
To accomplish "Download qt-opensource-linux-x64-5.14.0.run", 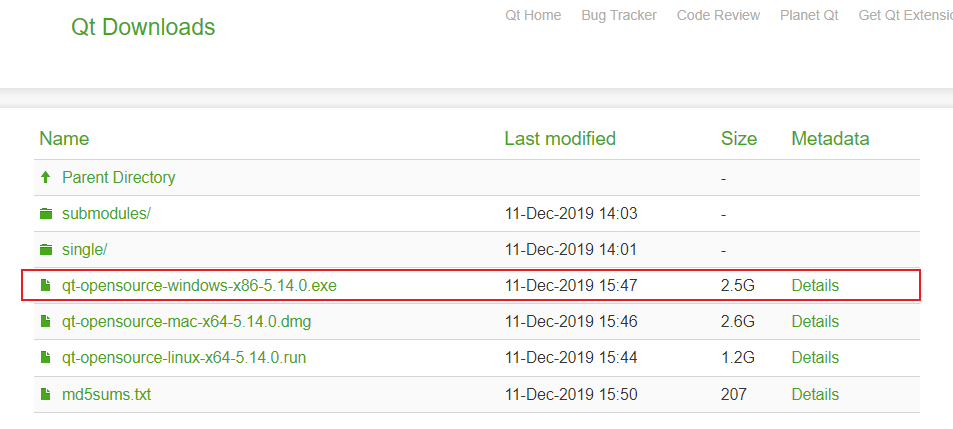I will 184,358.
